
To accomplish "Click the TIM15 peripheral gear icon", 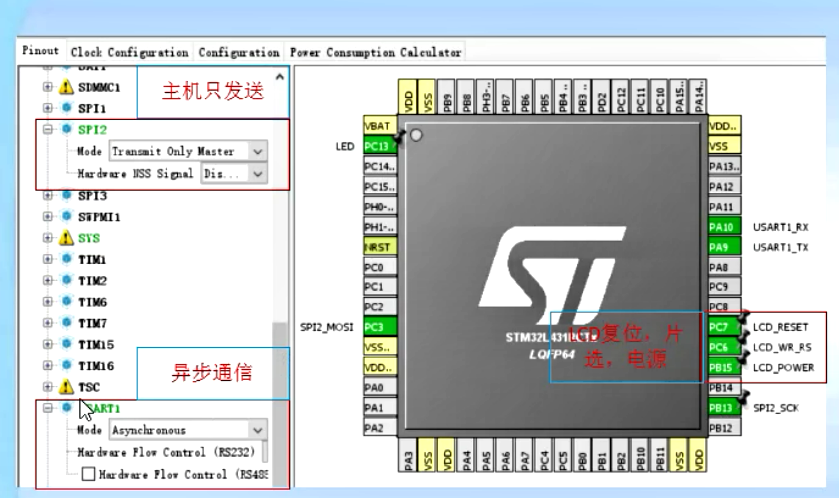I will 66,344.
